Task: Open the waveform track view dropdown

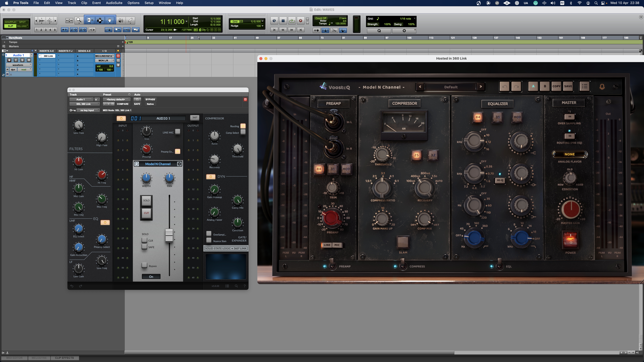Action: [19, 65]
